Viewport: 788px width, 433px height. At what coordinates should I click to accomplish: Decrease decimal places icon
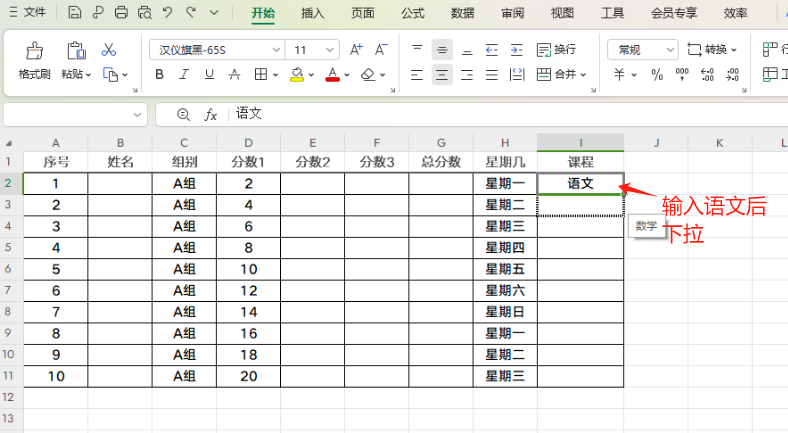[732, 75]
